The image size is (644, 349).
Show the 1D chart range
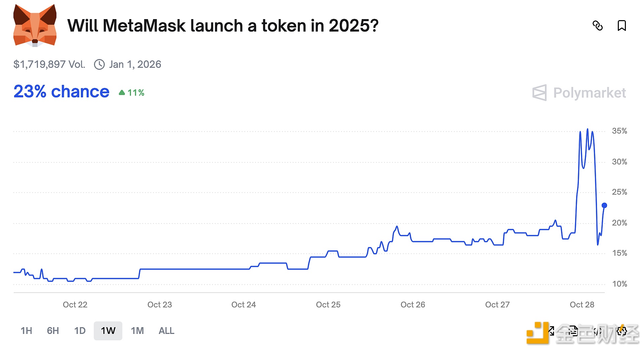click(80, 331)
